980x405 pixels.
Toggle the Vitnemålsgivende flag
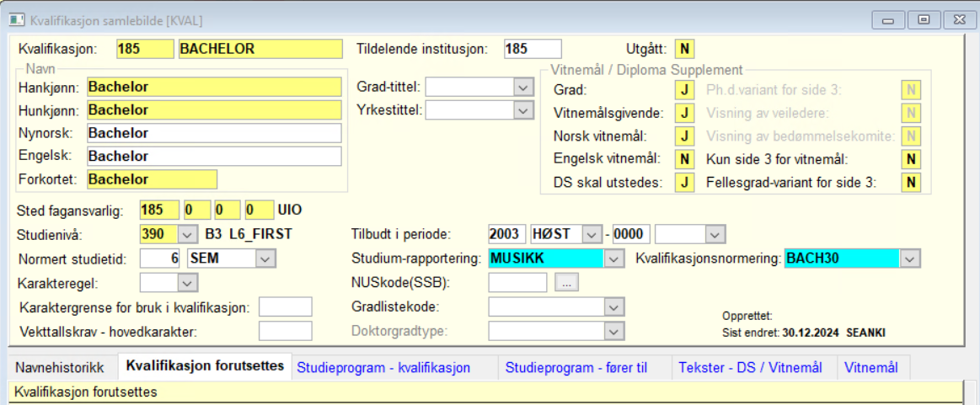click(x=684, y=113)
